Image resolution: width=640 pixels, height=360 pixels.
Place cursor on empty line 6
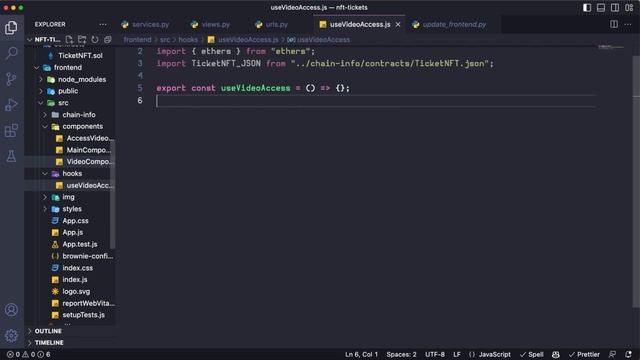[376, 101]
